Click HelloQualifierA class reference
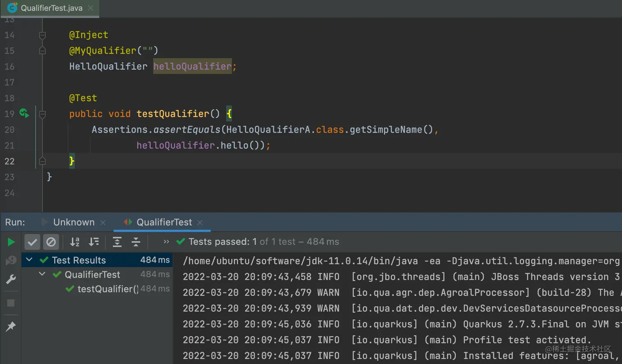This screenshot has height=364, width=622. pos(268,129)
